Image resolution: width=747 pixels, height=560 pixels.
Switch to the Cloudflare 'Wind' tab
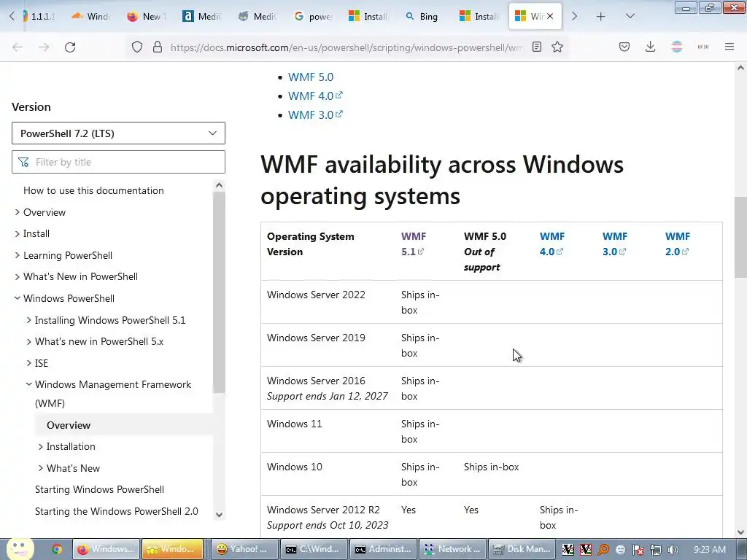tap(91, 17)
